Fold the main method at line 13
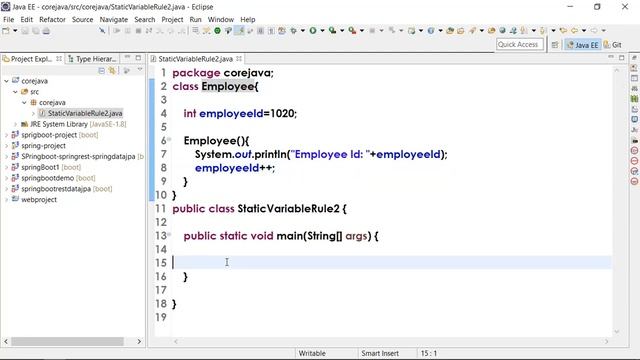Screen dimensions: 640x360 click(x=169, y=235)
